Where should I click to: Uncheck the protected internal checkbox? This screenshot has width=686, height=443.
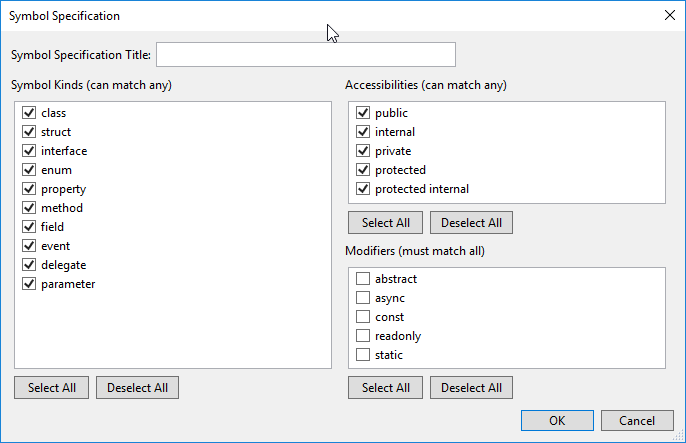pos(363,189)
